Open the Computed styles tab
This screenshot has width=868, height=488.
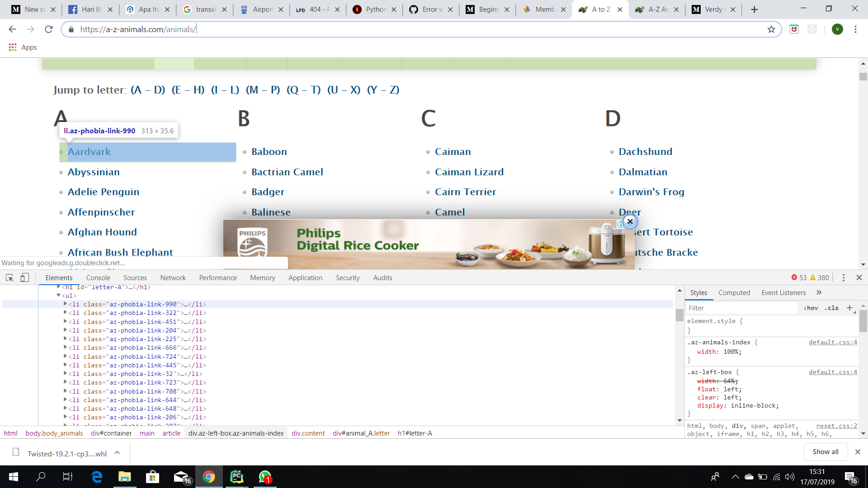734,292
